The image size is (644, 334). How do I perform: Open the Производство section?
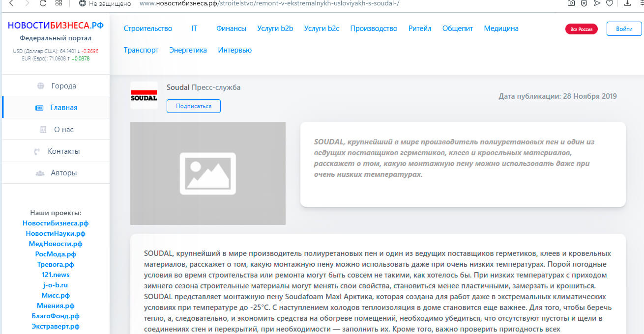[x=374, y=28]
